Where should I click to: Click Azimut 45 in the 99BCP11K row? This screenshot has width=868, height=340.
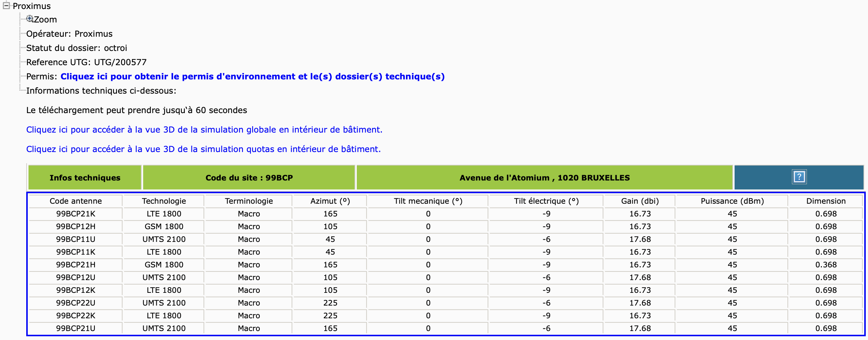330,252
